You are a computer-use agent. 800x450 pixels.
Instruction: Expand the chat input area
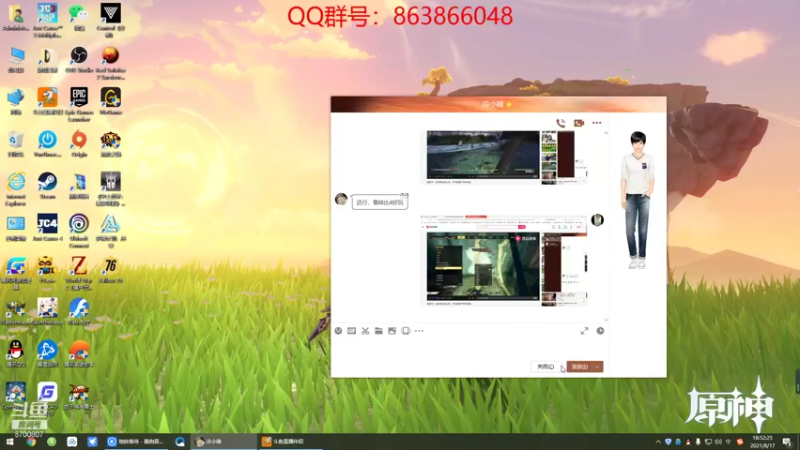coord(584,331)
